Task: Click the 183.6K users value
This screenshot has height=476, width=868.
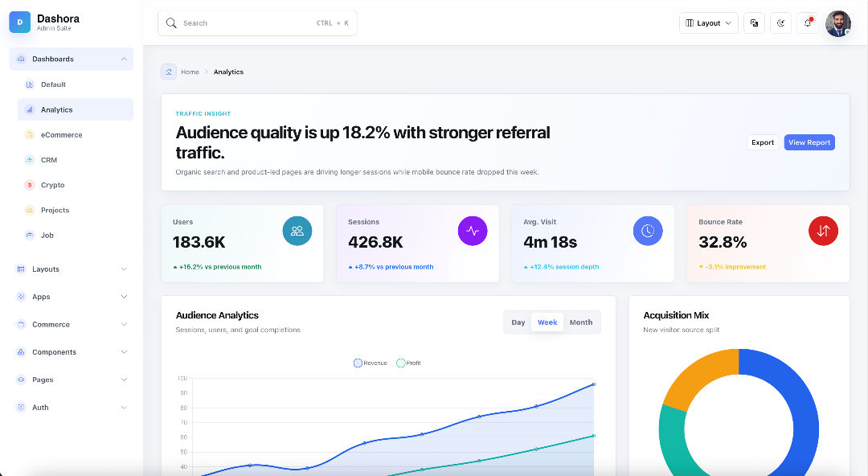Action: (199, 242)
